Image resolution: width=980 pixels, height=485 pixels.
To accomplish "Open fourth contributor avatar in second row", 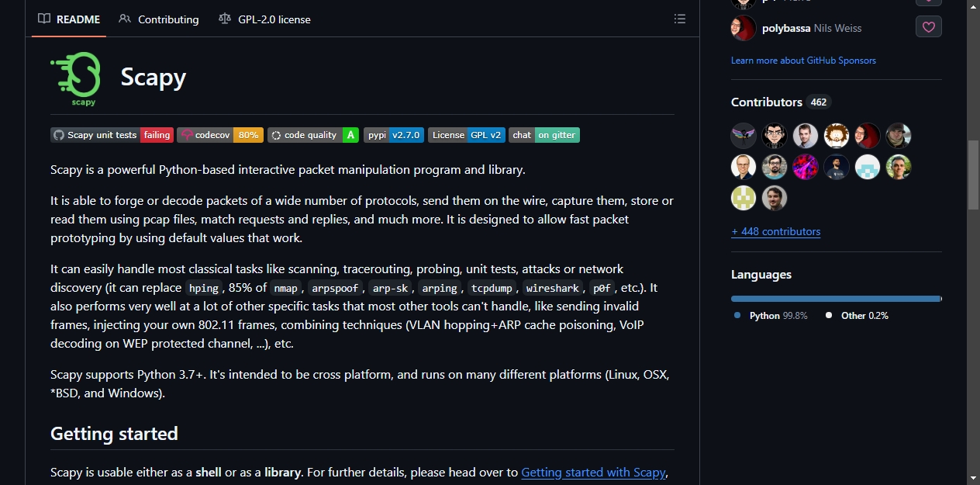I will [837, 167].
